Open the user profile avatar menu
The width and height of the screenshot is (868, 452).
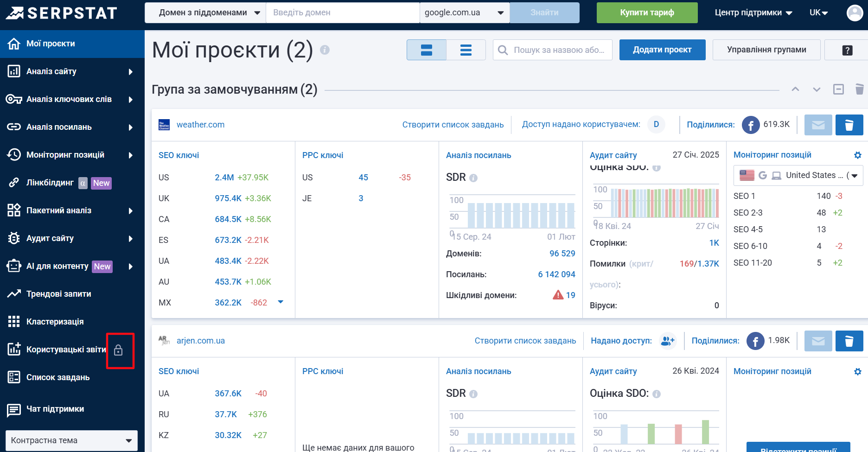(x=855, y=13)
